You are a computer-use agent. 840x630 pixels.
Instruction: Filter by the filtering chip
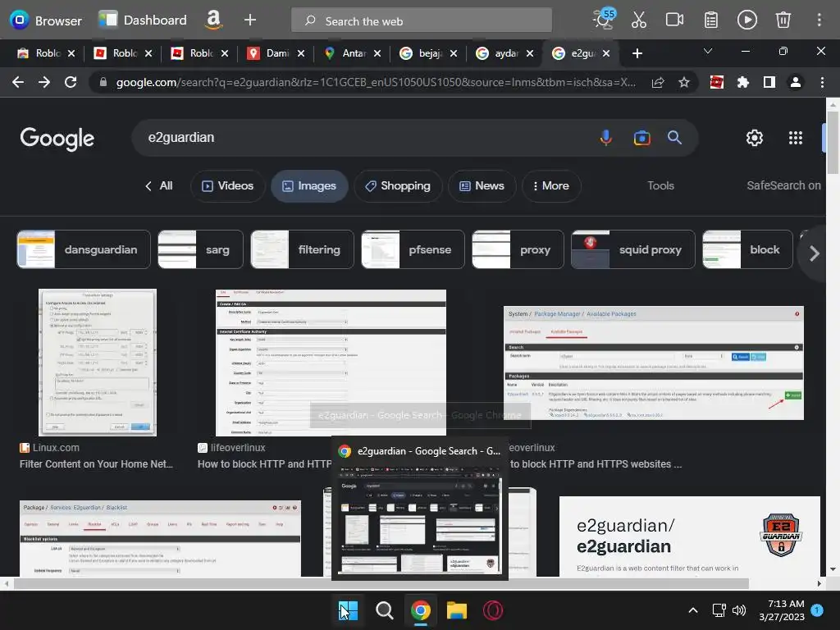pos(302,249)
